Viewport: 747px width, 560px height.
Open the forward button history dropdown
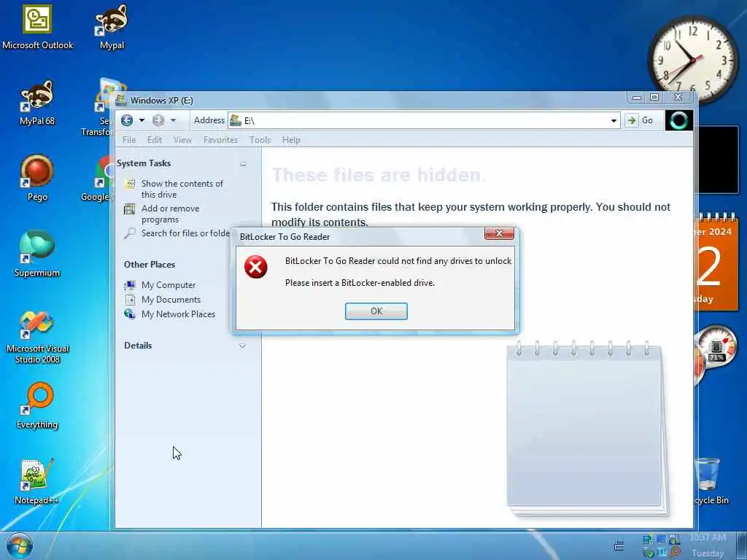point(173,120)
